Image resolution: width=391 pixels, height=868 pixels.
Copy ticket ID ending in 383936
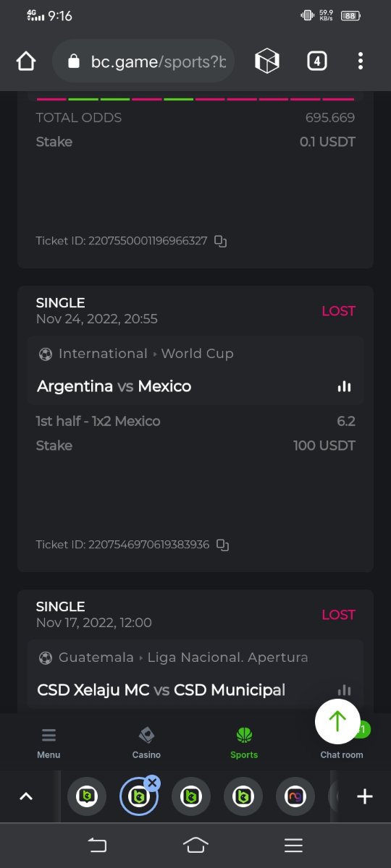[223, 545]
